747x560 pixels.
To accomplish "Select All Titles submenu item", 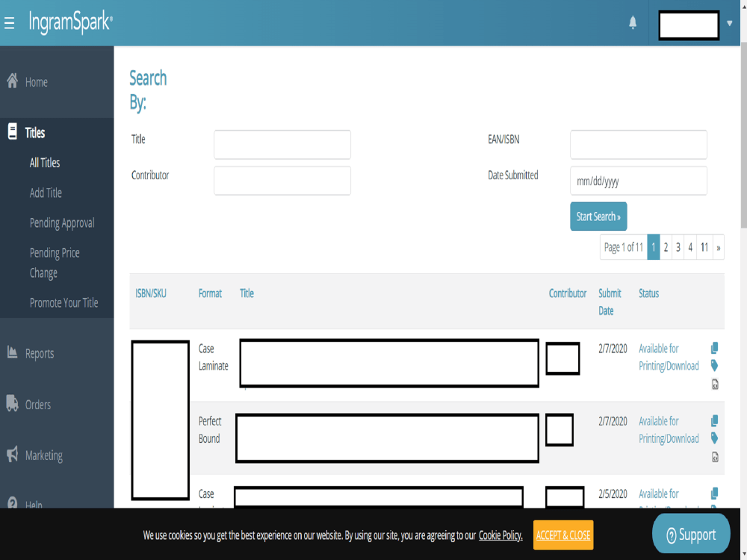I will (45, 163).
